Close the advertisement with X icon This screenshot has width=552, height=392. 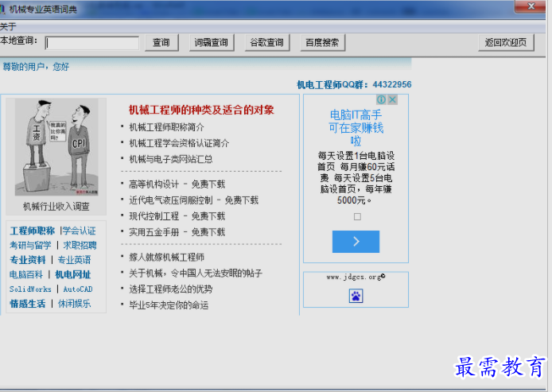pos(393,99)
